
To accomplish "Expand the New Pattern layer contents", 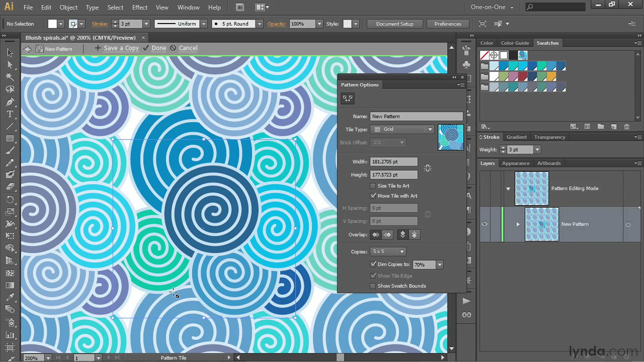I will pyautogui.click(x=518, y=224).
